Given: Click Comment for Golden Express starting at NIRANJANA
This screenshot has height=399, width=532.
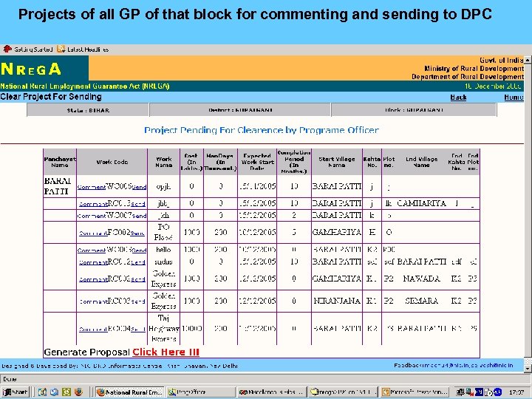Looking at the screenshot, I should point(93,301).
